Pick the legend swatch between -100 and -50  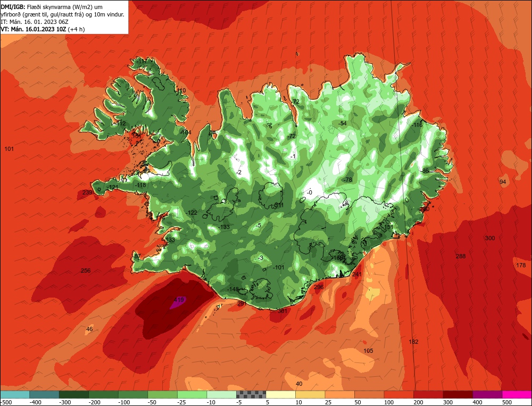133,394
